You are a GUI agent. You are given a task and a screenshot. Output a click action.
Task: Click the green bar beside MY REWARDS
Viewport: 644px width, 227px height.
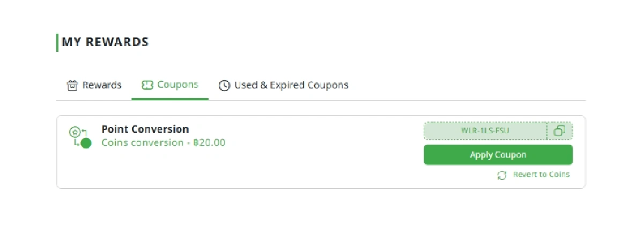click(x=57, y=42)
